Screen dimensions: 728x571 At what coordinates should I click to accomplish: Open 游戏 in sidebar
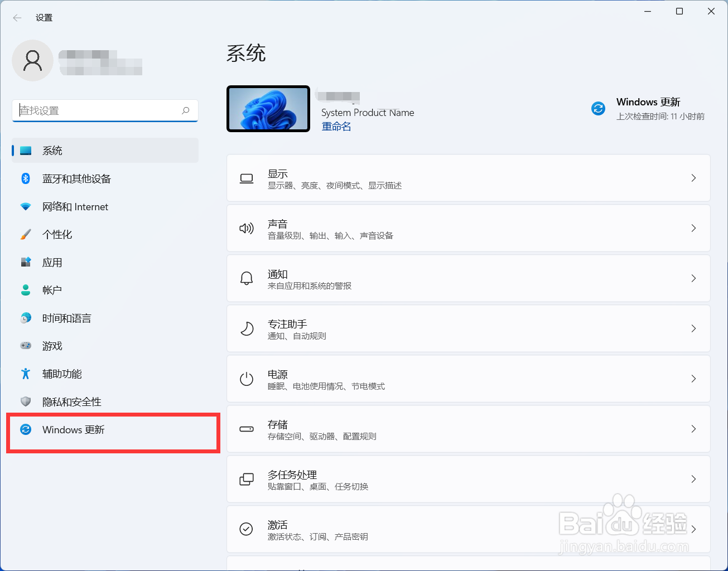(105, 346)
